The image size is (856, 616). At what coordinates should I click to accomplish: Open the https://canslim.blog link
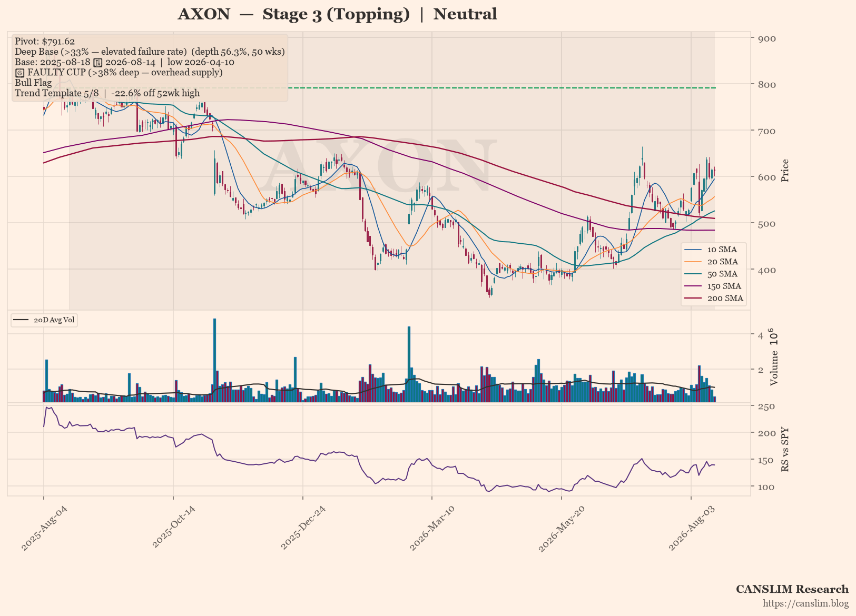tap(806, 603)
